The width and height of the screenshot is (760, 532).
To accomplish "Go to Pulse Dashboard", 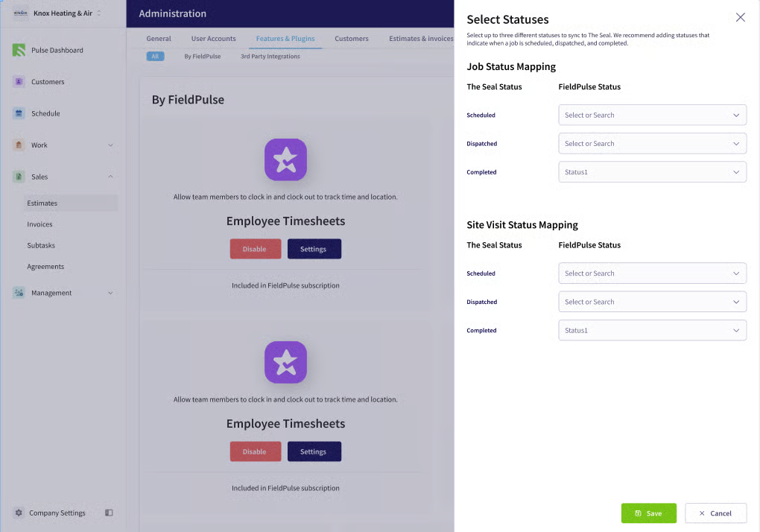I will 57,50.
